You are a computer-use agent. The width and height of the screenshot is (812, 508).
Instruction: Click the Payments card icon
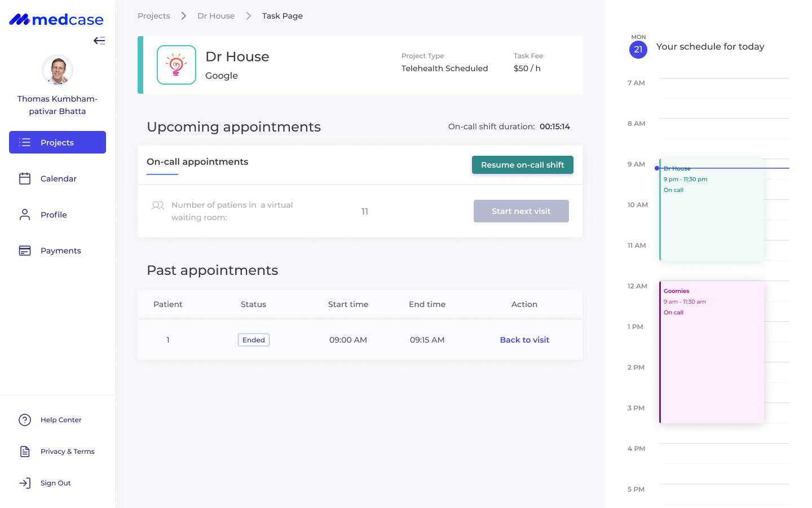pos(25,251)
